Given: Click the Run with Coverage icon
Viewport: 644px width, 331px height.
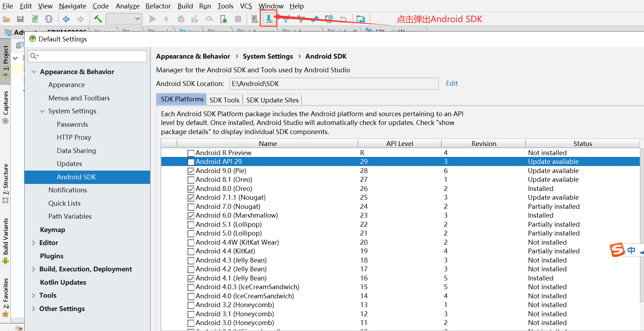Looking at the screenshot, I should 195,19.
